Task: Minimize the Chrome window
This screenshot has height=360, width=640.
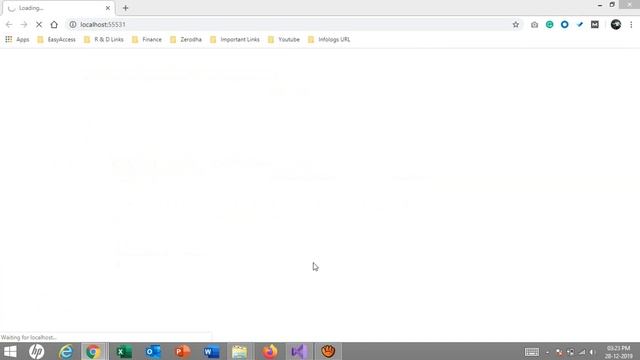Action: tap(600, 5)
